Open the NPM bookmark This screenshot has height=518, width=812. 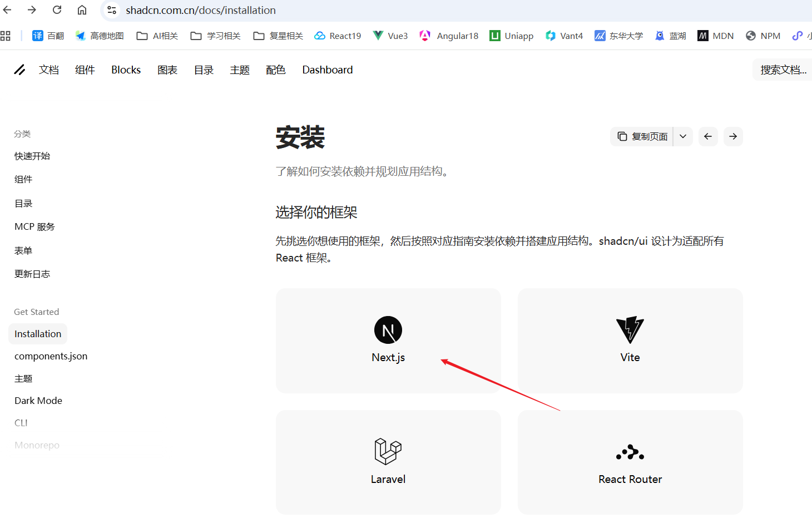[763, 35]
